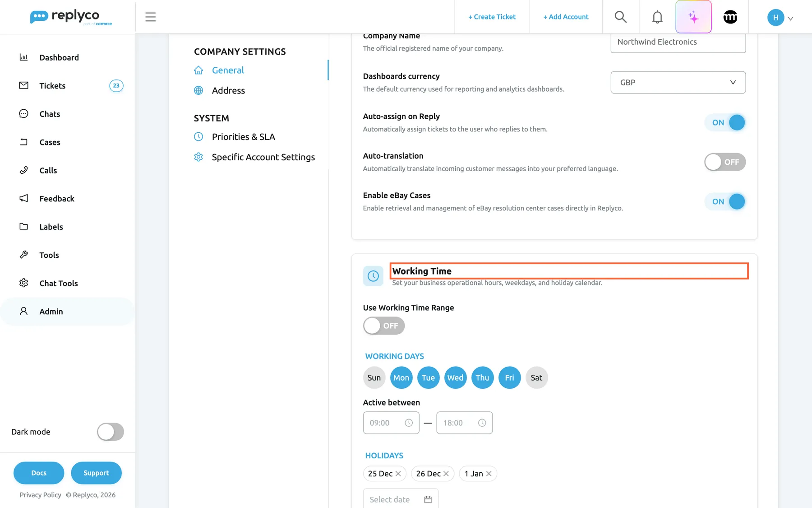Enable Auto-translation toggle
This screenshot has height=508, width=812.
(x=725, y=162)
